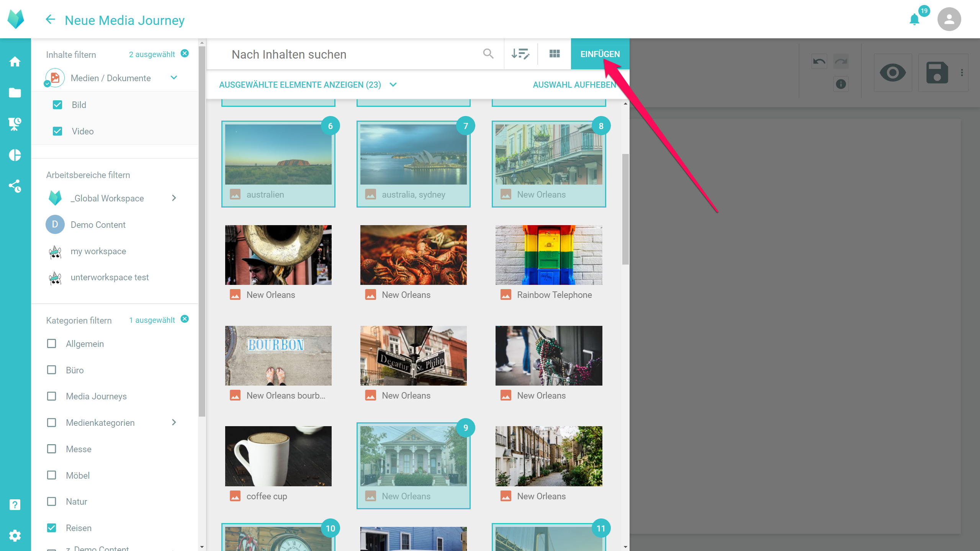Open the analytics pie chart icon

pos(15,155)
